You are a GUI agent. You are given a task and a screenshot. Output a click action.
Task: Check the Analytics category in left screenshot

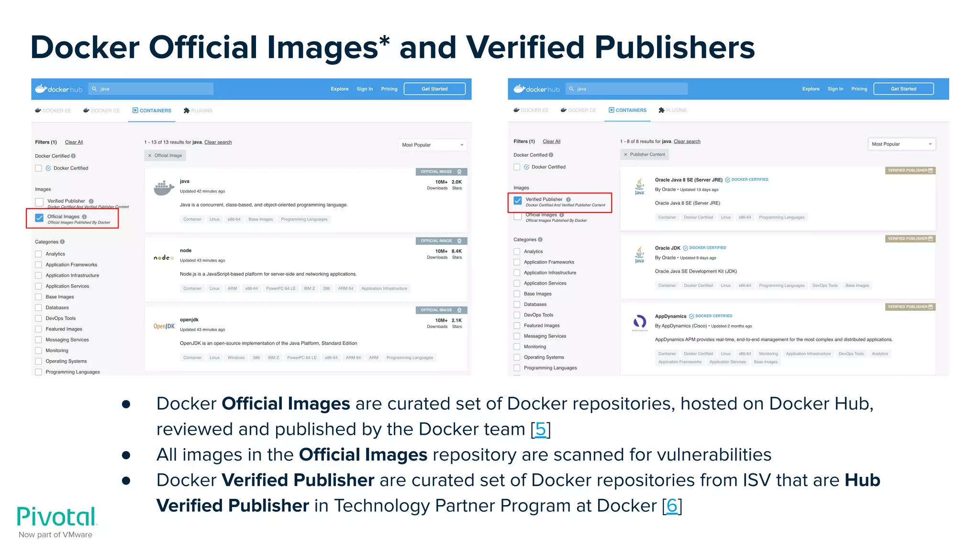pyautogui.click(x=38, y=254)
